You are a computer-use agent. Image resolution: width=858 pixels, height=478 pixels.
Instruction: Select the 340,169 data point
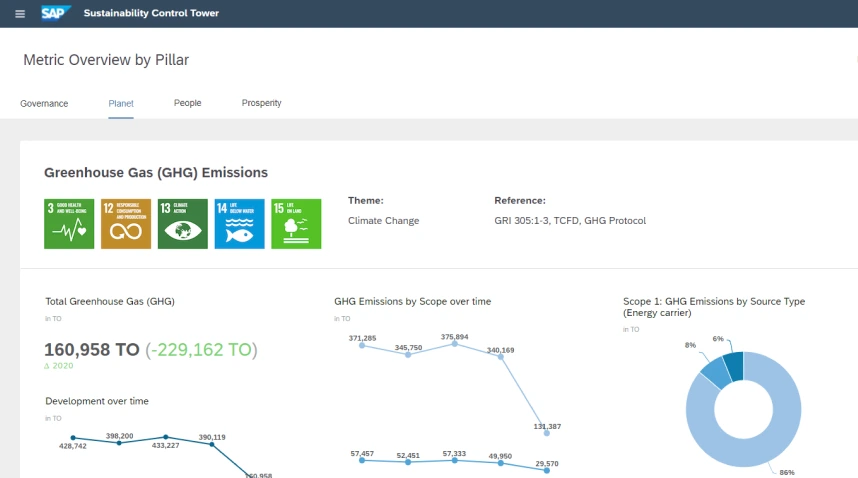(x=501, y=357)
